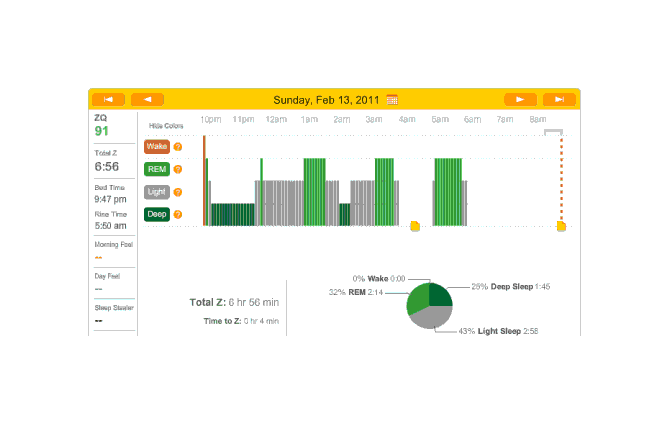
Task: Open the calendar date picker icon
Action: pyautogui.click(x=392, y=99)
